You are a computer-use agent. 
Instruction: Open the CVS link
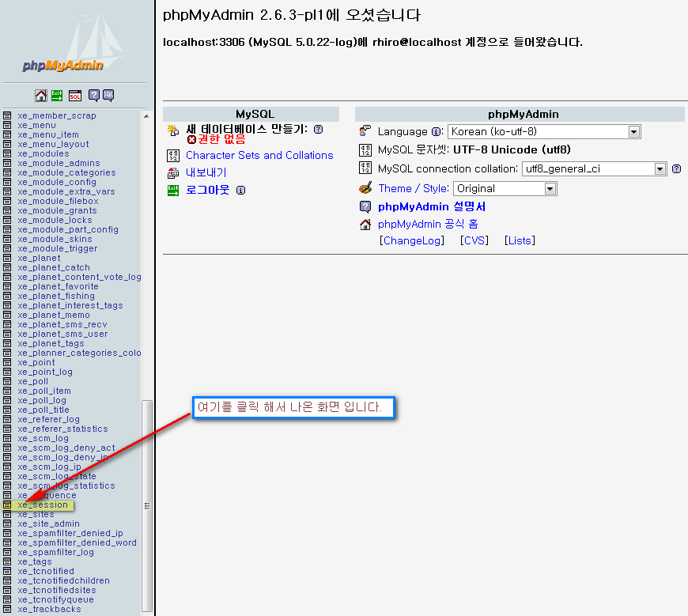click(x=474, y=241)
